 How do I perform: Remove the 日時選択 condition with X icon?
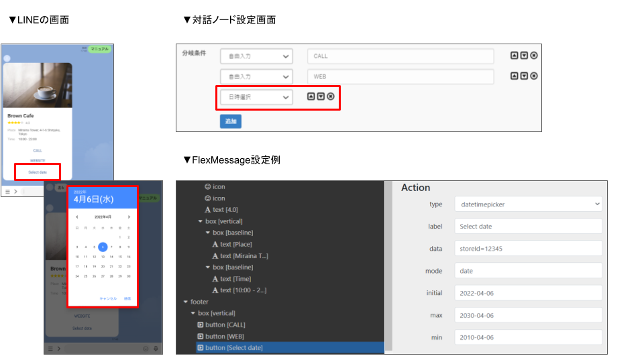point(331,97)
